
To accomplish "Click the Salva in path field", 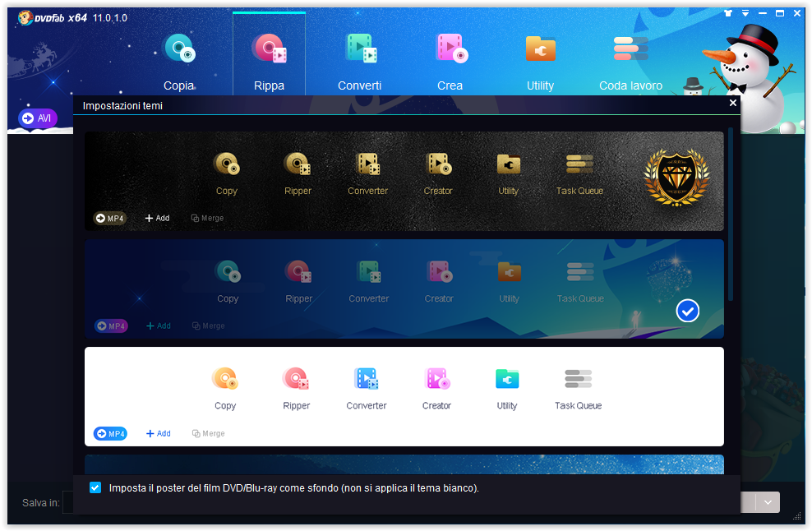I will coord(68,502).
